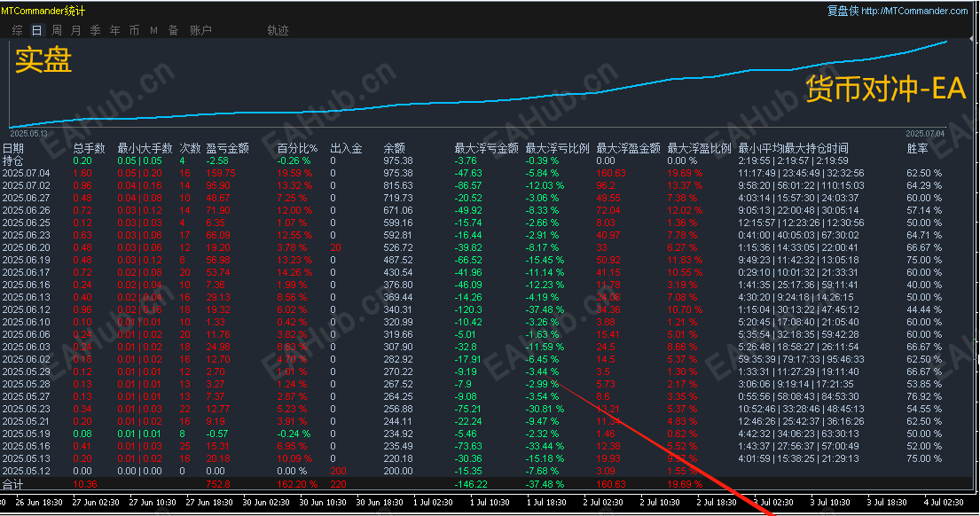Select the 2025.05.19 date row
Image resolution: width=980 pixels, height=516 pixels.
coord(27,434)
